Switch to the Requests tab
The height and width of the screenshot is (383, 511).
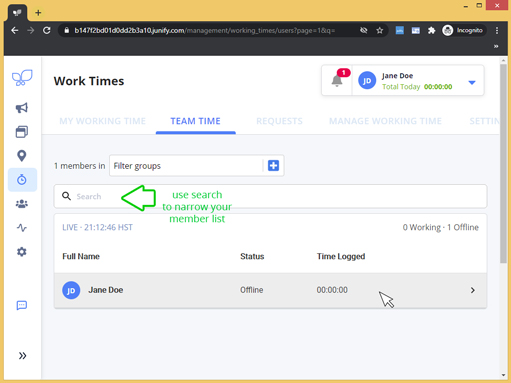[279, 121]
